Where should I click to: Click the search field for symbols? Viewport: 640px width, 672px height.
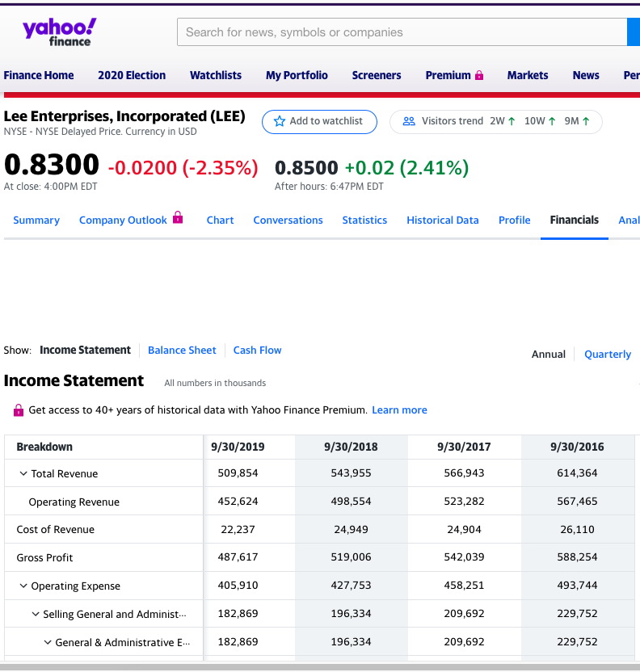tap(402, 32)
